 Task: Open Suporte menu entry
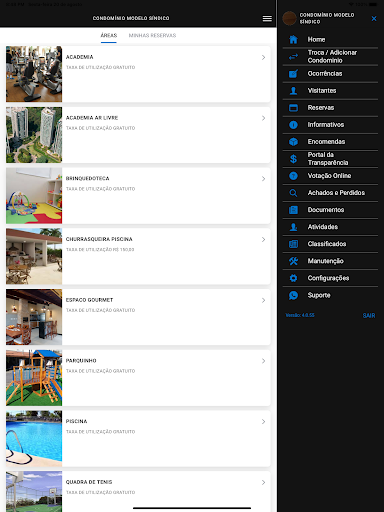330,295
